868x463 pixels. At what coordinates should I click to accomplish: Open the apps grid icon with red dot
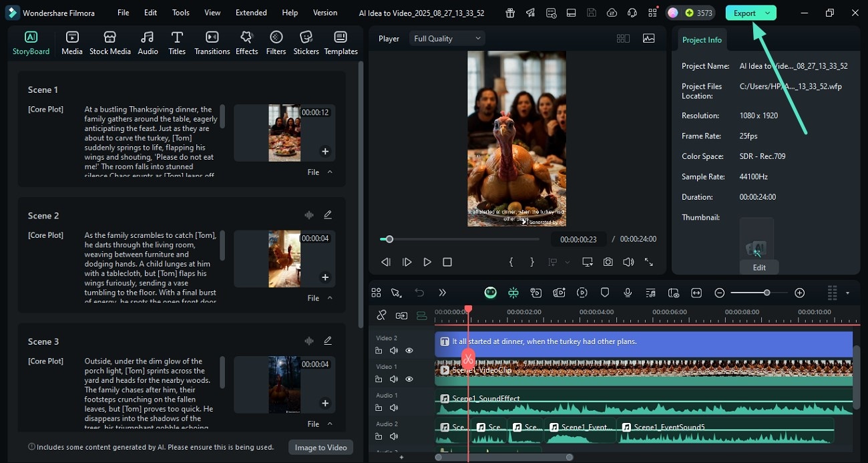[x=652, y=13]
